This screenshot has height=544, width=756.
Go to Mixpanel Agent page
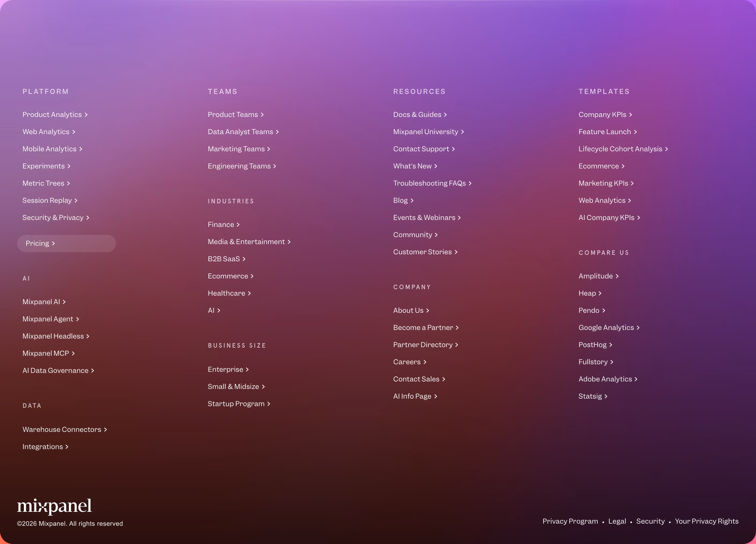point(51,319)
